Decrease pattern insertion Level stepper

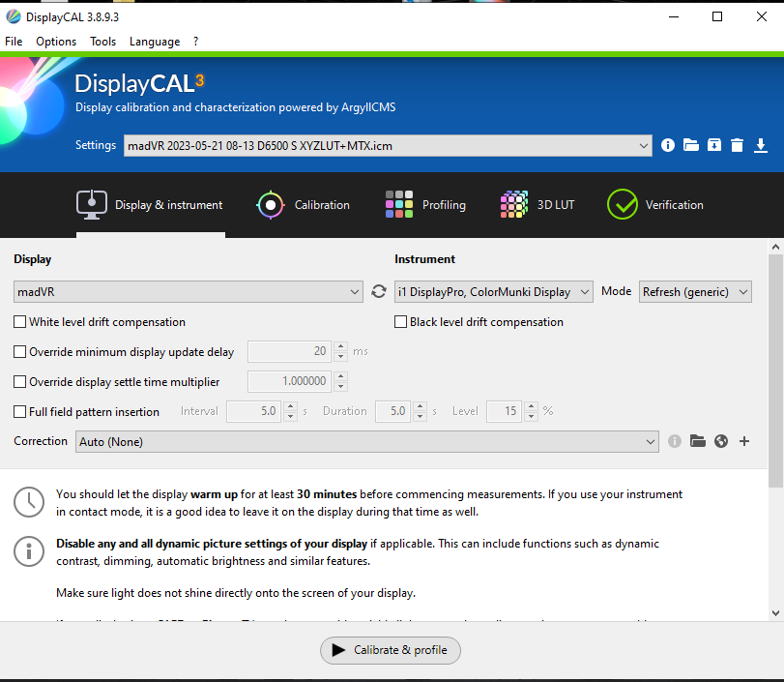(x=532, y=417)
